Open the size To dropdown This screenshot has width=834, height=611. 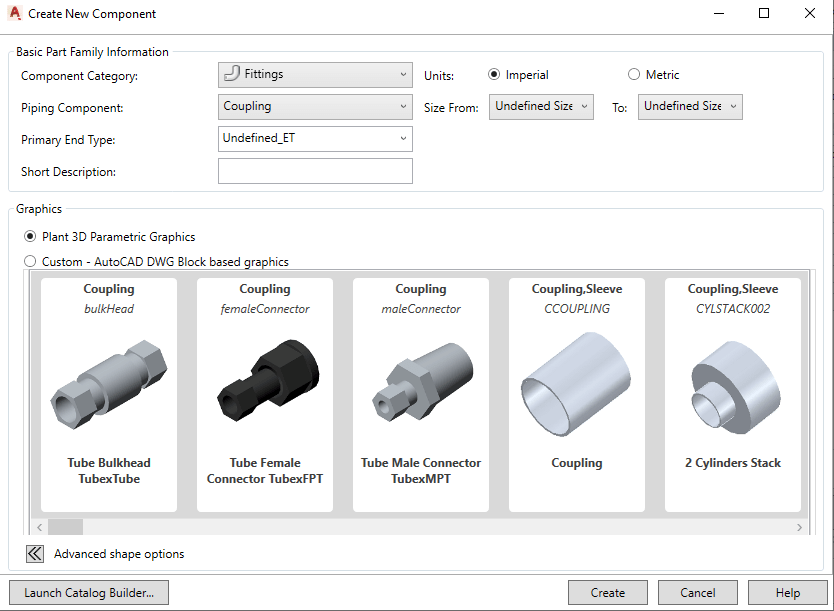(x=690, y=107)
